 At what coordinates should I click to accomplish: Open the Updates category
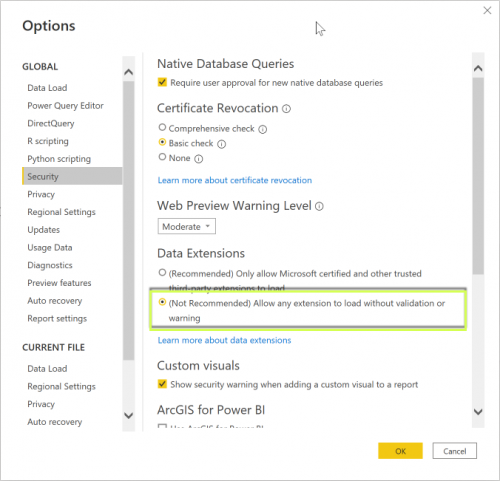coord(44,230)
